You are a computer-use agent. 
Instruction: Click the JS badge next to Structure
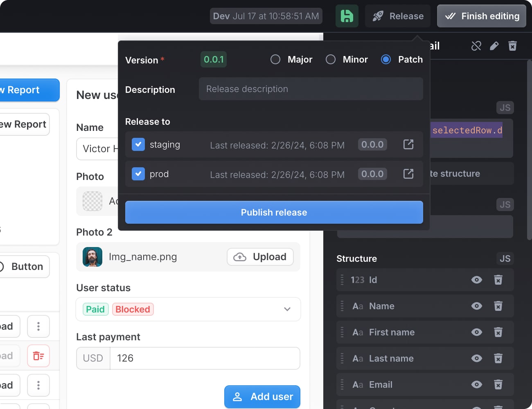[505, 258]
